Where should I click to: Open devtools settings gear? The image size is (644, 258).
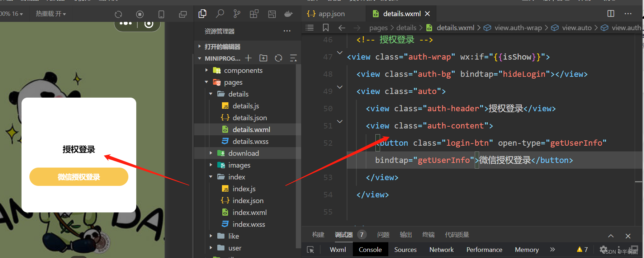pyautogui.click(x=603, y=249)
